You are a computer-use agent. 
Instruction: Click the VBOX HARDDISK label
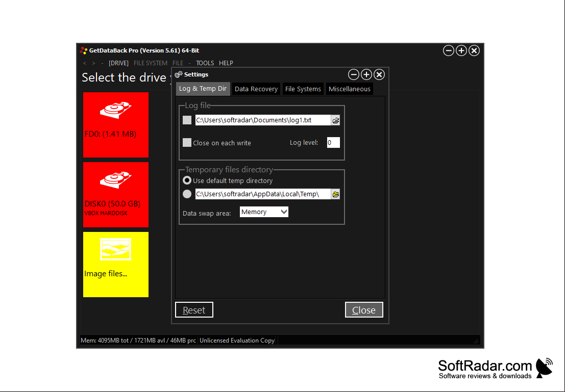tap(106, 213)
